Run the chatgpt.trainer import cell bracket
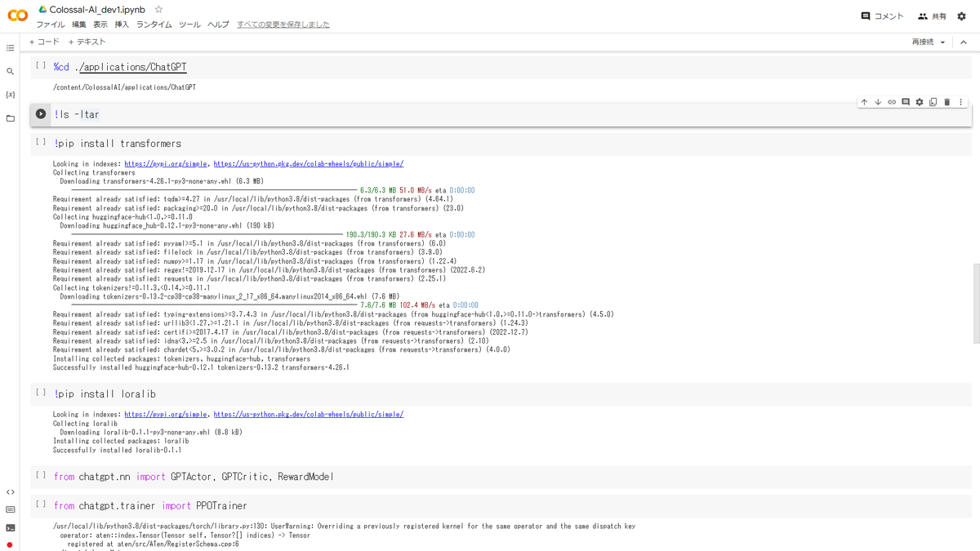Image resolution: width=980 pixels, height=551 pixels. click(x=41, y=504)
